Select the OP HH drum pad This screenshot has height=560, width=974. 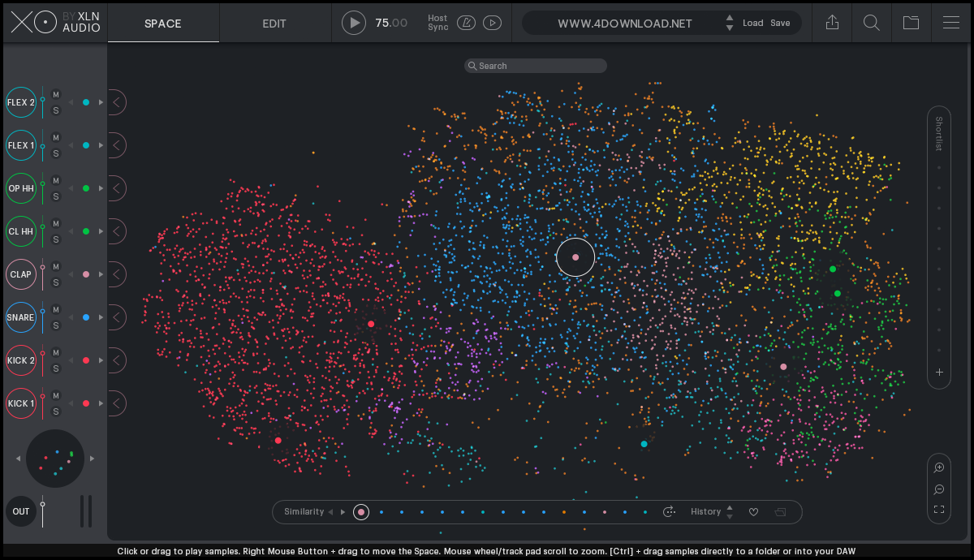21,188
